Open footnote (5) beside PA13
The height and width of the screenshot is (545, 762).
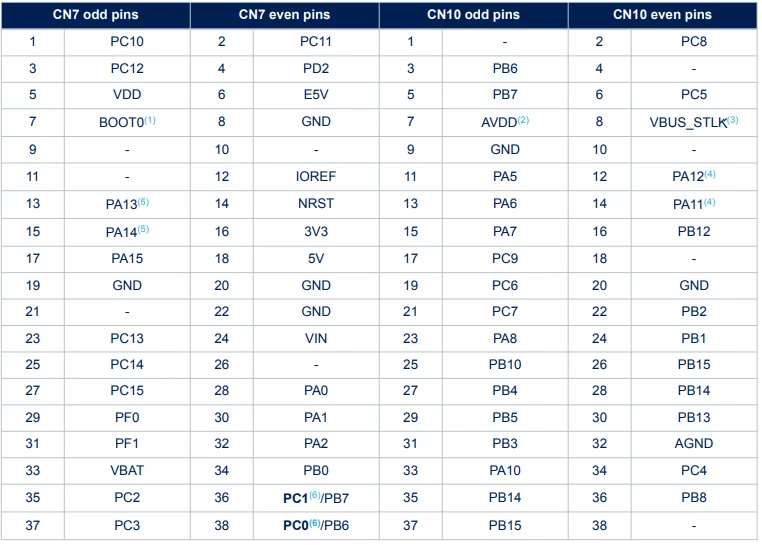143,202
